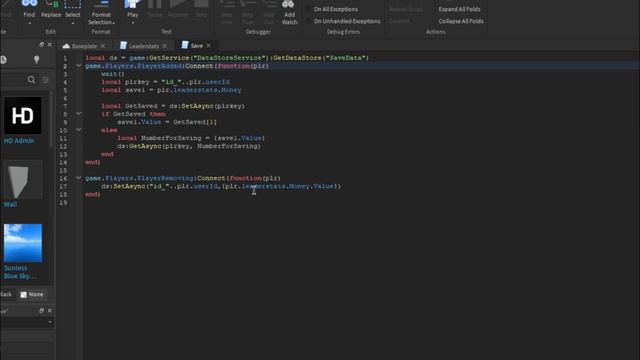Collapse the fold at line 16

click(78, 178)
